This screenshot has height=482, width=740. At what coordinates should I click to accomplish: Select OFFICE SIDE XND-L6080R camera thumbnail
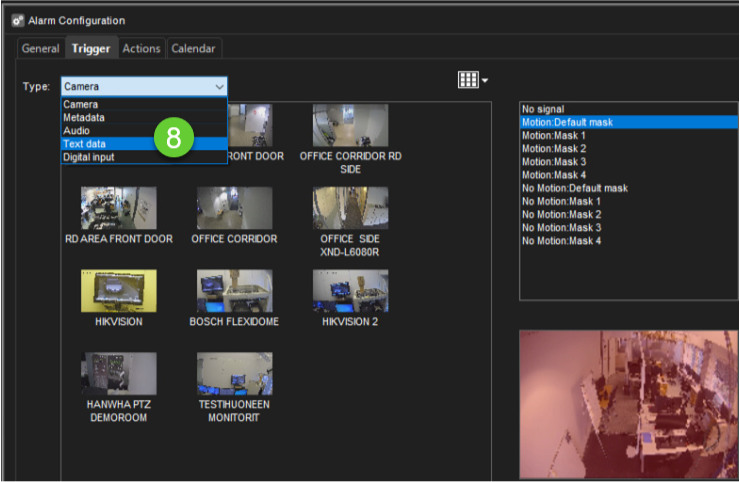coord(350,208)
